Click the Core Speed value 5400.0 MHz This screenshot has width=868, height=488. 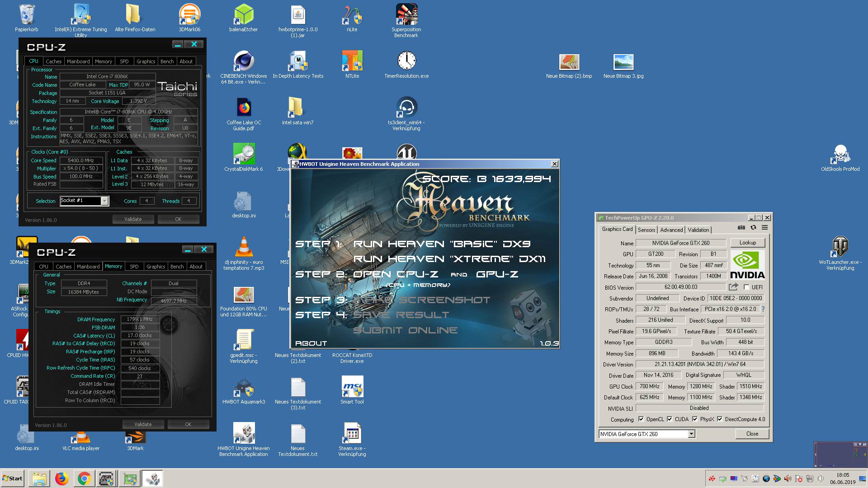[81, 160]
